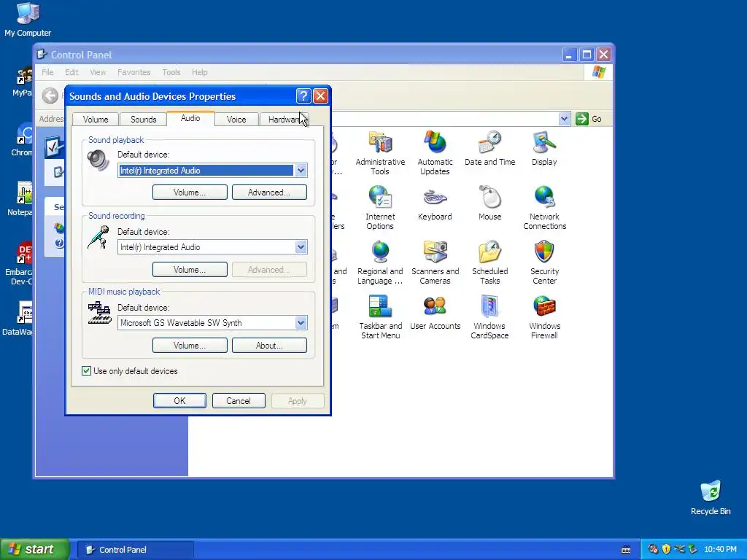The height and width of the screenshot is (560, 747).
Task: Open Mouse settings icon
Action: click(489, 203)
